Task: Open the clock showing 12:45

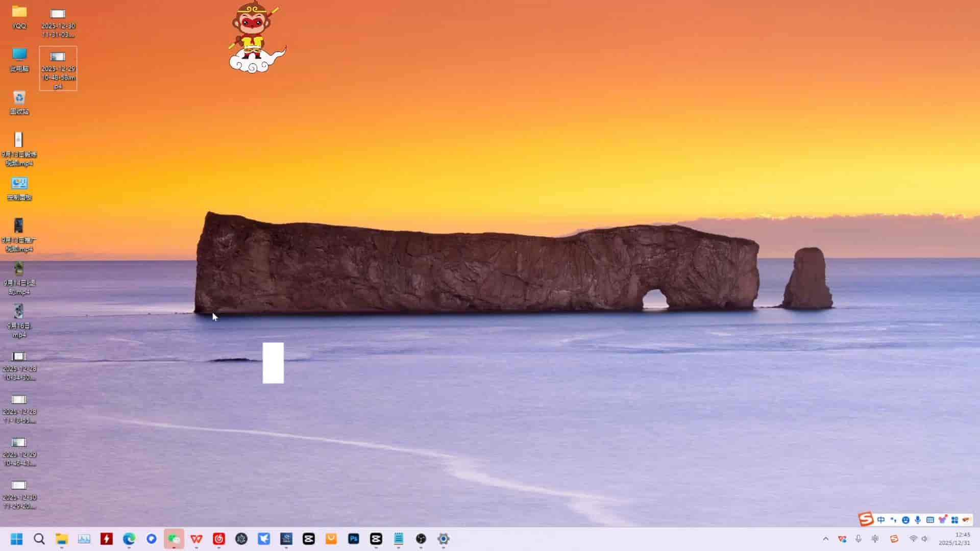Action: pyautogui.click(x=954, y=539)
